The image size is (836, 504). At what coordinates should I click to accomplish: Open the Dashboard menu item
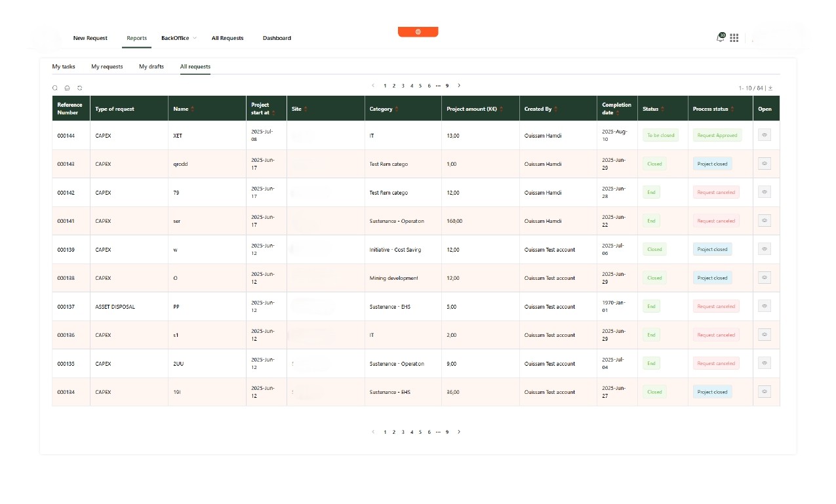click(277, 38)
